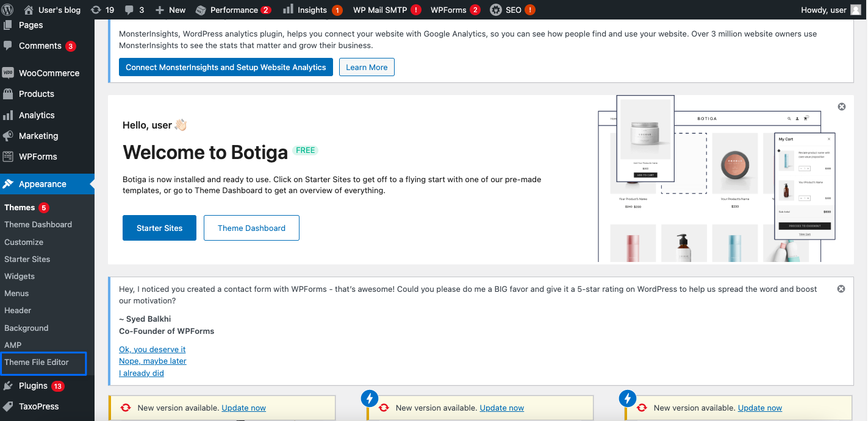
Task: Open AMP under Appearance
Action: (x=13, y=345)
